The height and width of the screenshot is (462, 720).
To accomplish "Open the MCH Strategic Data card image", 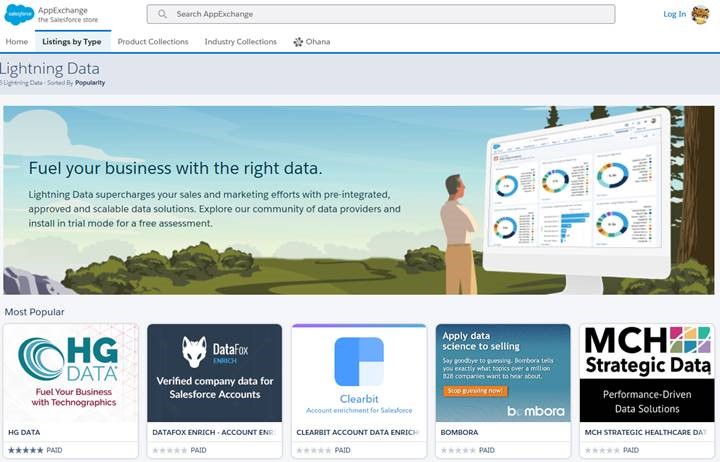I will [x=647, y=373].
